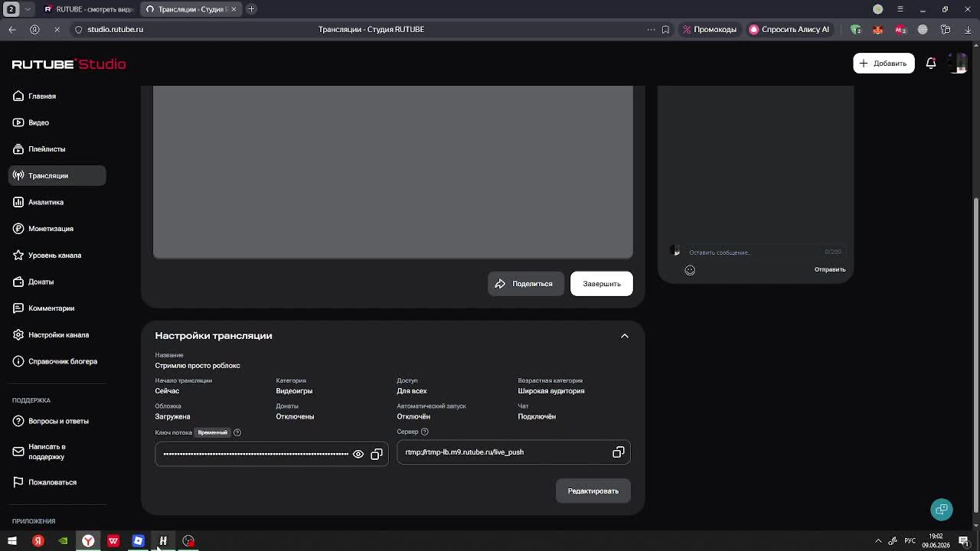This screenshot has height=551, width=980.
Task: Reveal the stream key with eye icon
Action: coord(358,455)
